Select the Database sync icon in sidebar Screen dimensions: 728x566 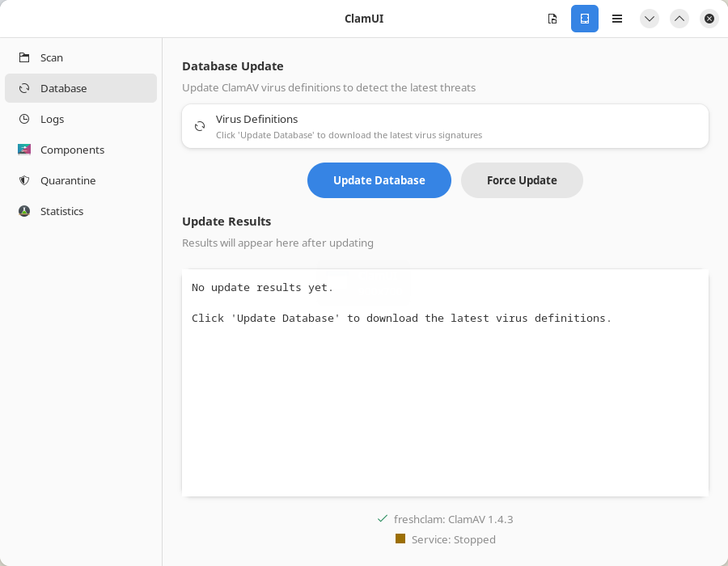pyautogui.click(x=24, y=88)
